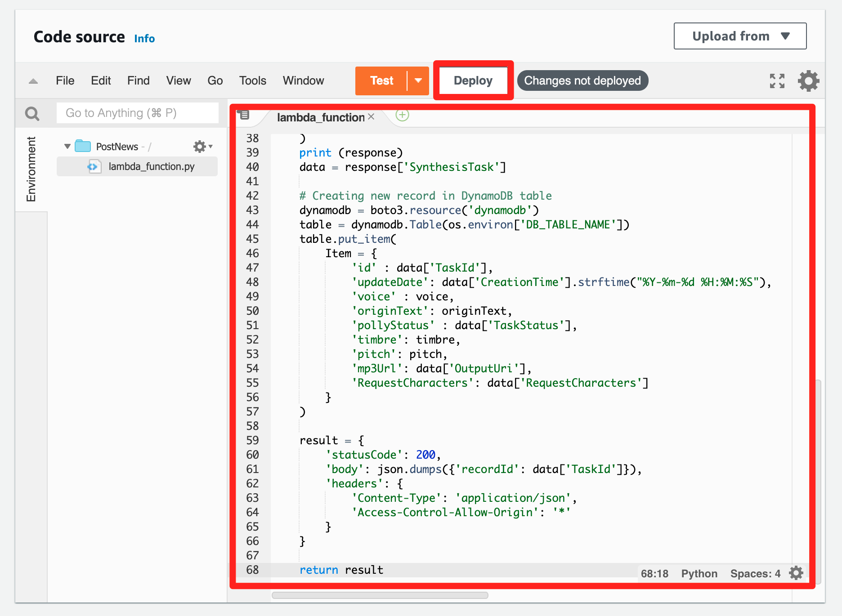Collapse the PostNews folder tree
This screenshot has height=616, width=842.
coord(67,146)
